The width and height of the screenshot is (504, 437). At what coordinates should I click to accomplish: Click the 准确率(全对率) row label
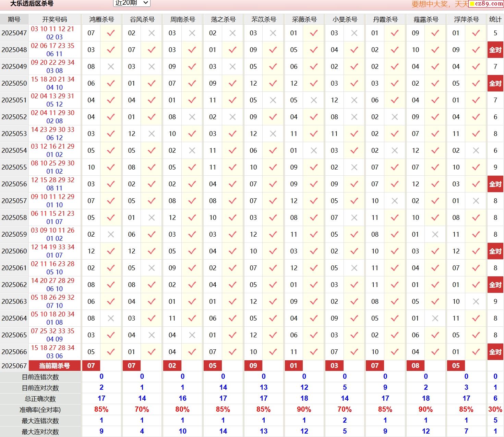click(40, 410)
